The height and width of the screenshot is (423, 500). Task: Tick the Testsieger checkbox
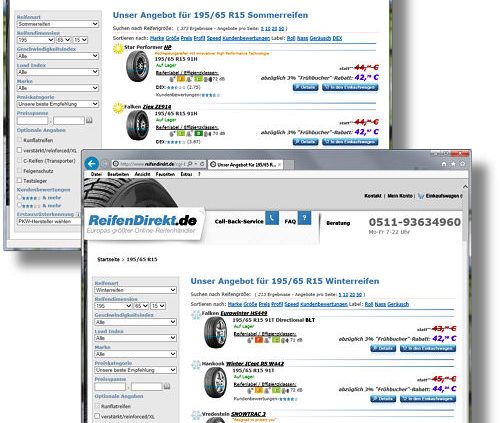pos(20,180)
